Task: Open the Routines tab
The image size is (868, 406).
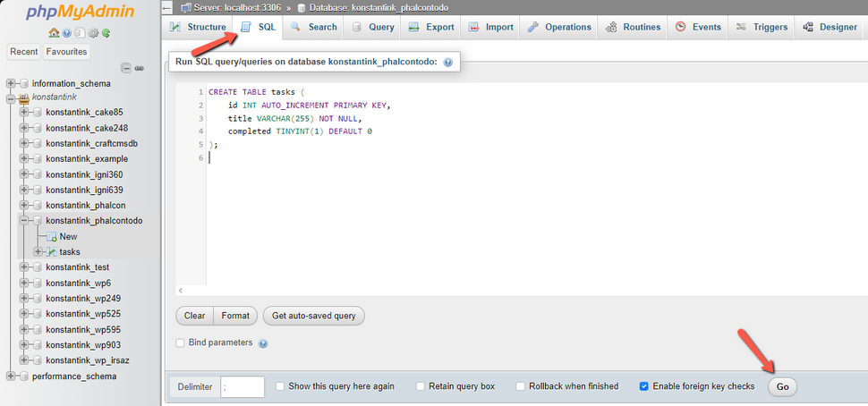Action: 633,27
